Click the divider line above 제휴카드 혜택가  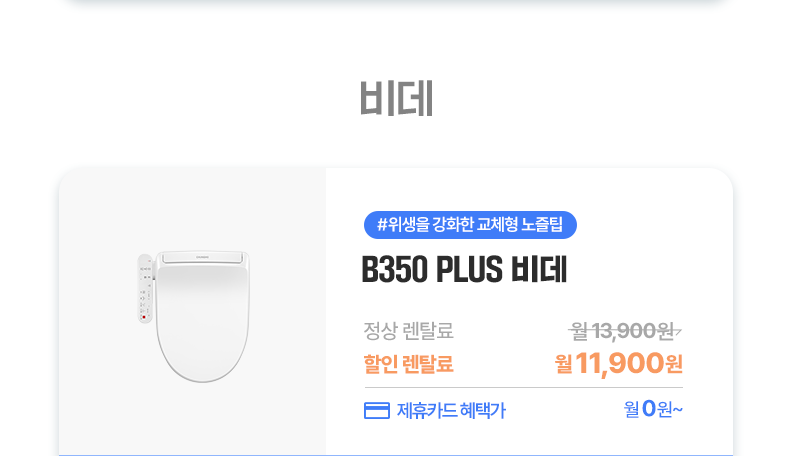click(523, 387)
